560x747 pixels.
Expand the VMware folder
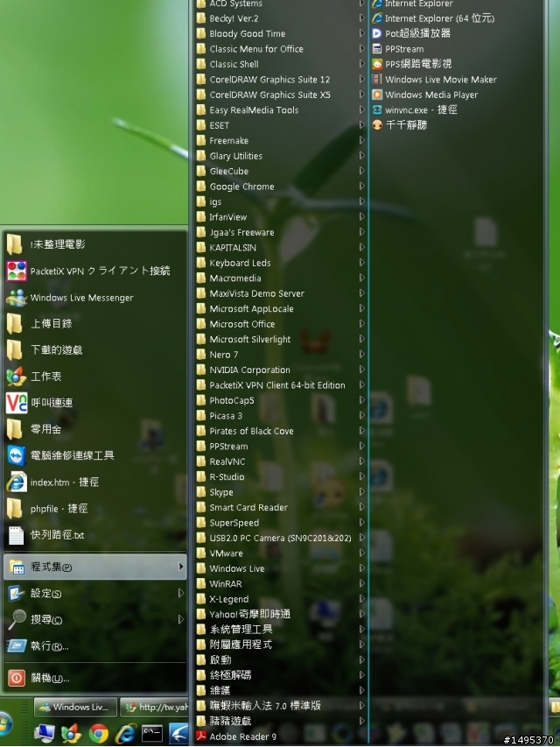281,553
